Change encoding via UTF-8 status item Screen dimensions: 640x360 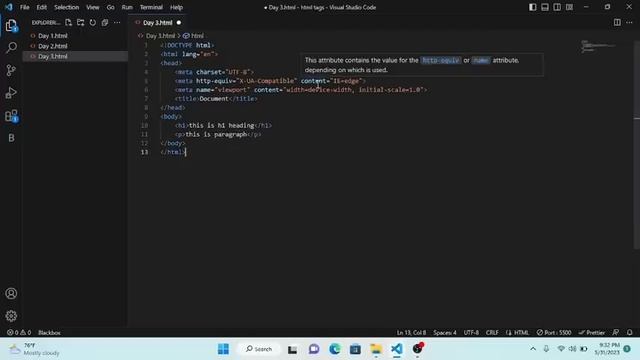click(x=471, y=333)
